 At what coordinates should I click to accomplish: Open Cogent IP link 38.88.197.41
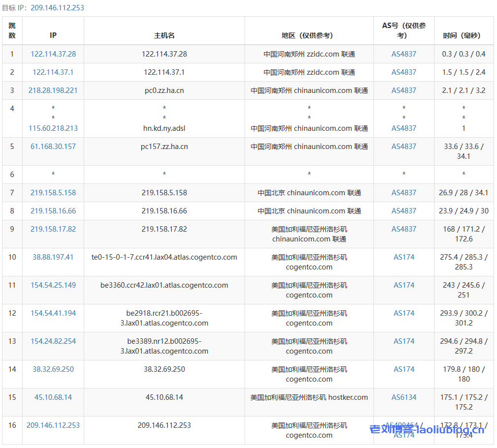tap(53, 257)
